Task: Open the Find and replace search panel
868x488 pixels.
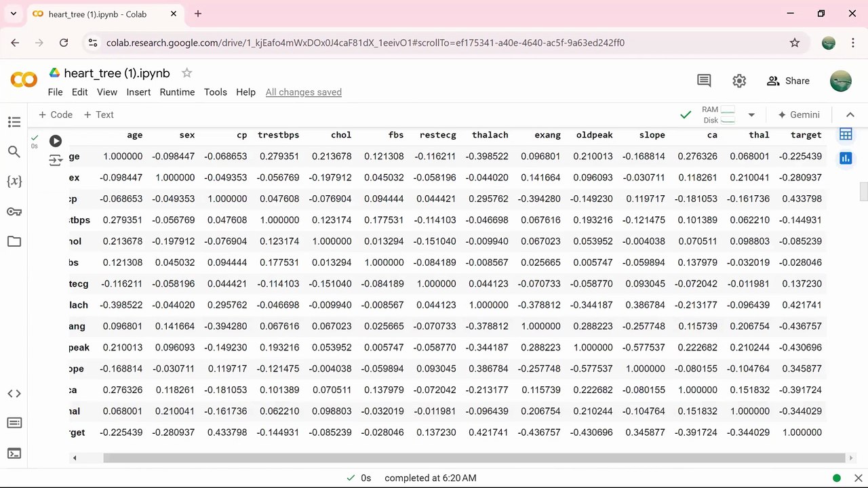Action: click(x=14, y=152)
